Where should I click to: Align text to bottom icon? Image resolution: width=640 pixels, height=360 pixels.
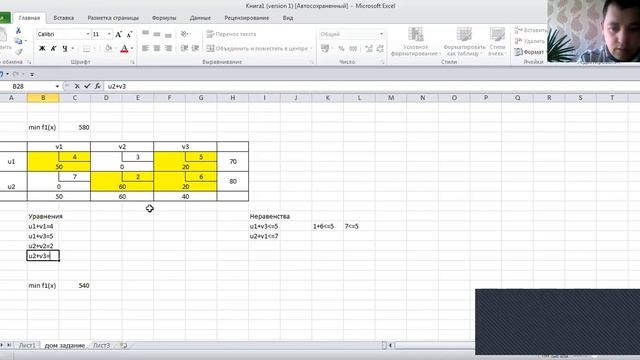(x=168, y=34)
